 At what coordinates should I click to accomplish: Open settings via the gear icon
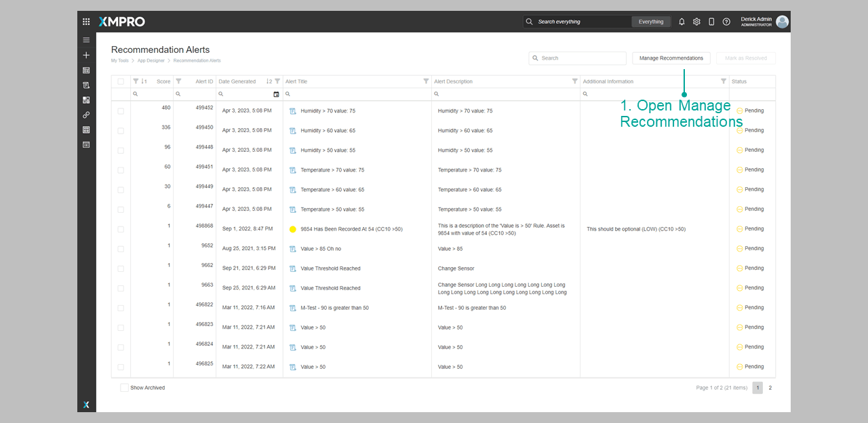click(696, 22)
